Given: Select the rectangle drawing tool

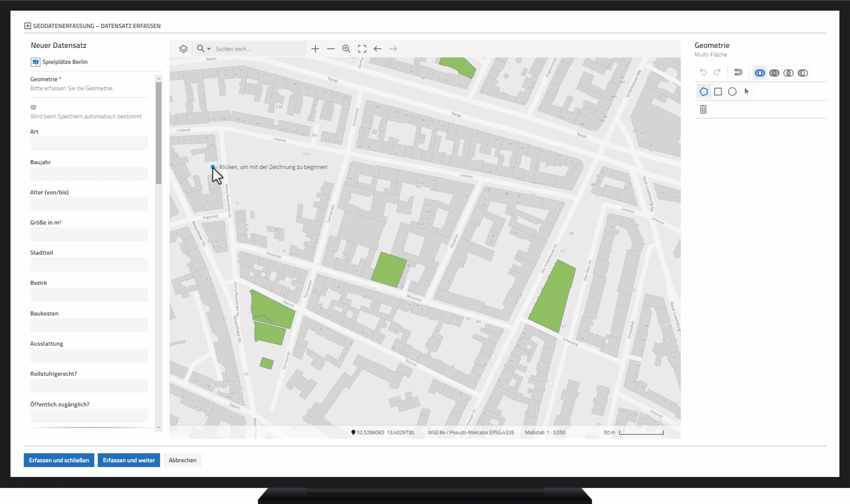Looking at the screenshot, I should [x=718, y=91].
